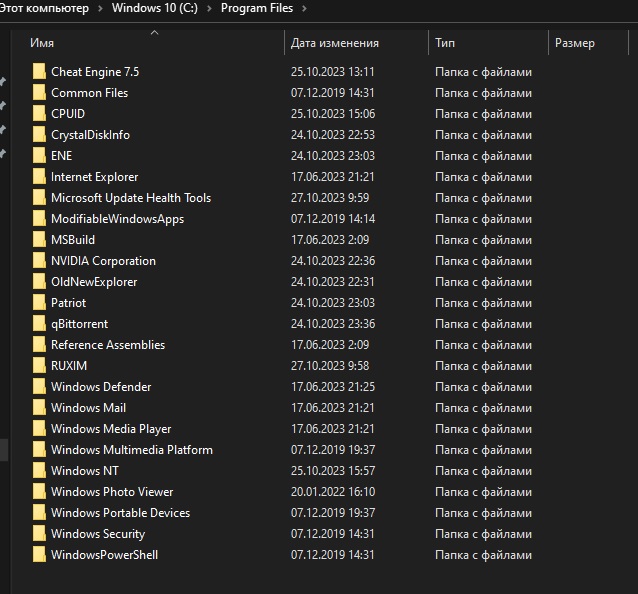Sort by the Имя column header
The height and width of the screenshot is (594, 638).
(42, 43)
